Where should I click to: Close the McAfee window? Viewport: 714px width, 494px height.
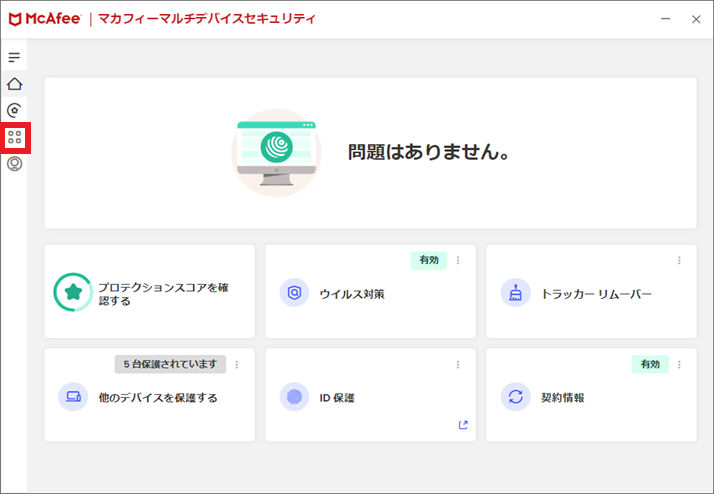pyautogui.click(x=696, y=19)
